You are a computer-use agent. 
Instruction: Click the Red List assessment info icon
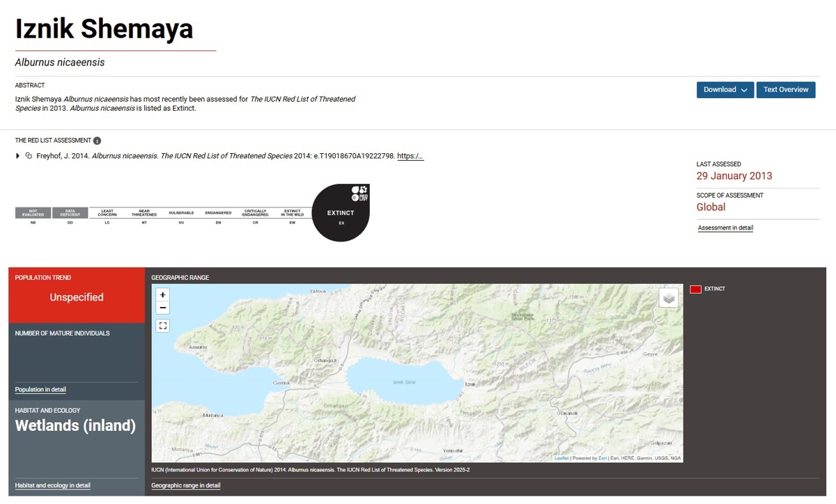[x=97, y=141]
